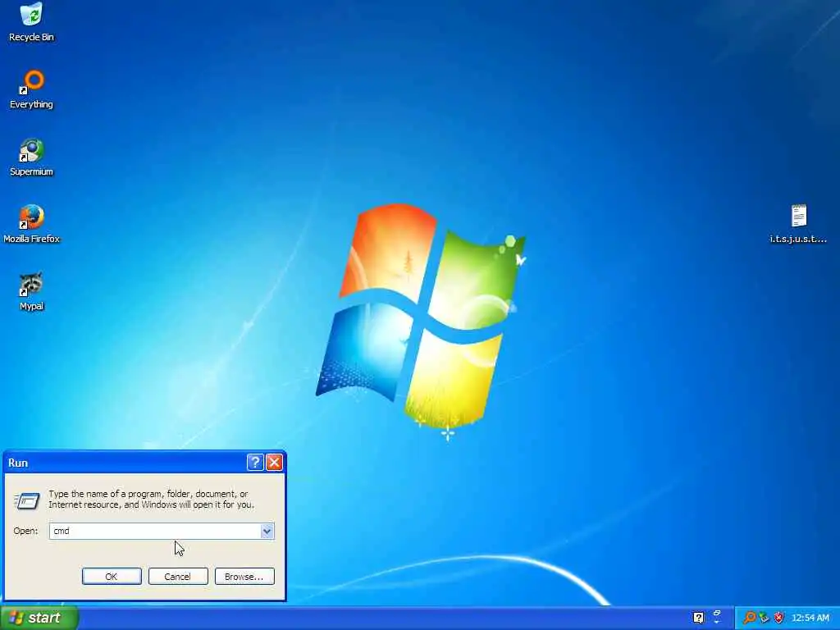Select the i.t.s.j.u.s.t... text file icon

coord(798,224)
